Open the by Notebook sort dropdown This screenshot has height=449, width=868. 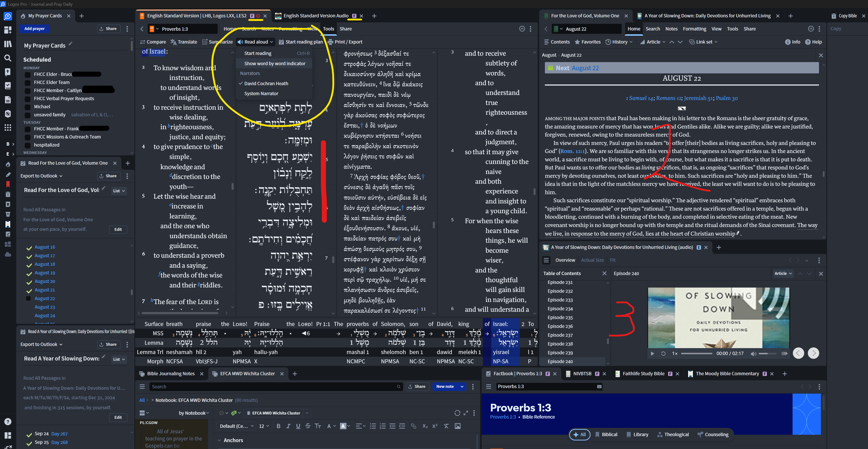tap(194, 413)
